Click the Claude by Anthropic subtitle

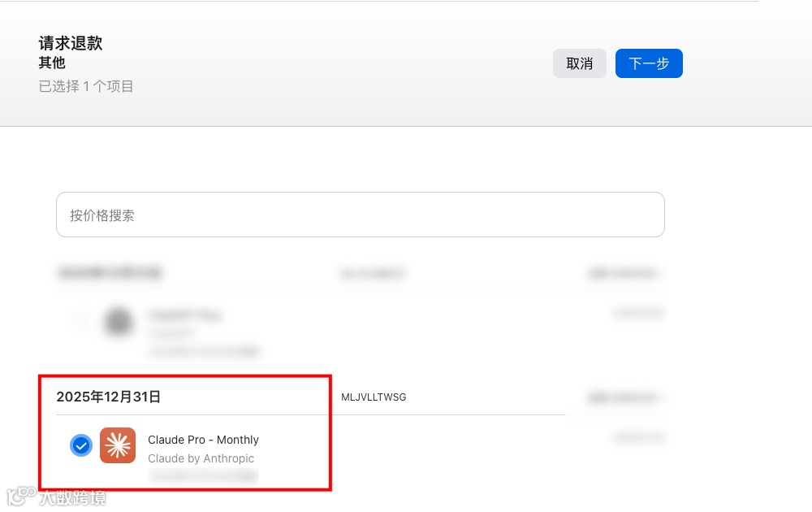pyautogui.click(x=201, y=458)
